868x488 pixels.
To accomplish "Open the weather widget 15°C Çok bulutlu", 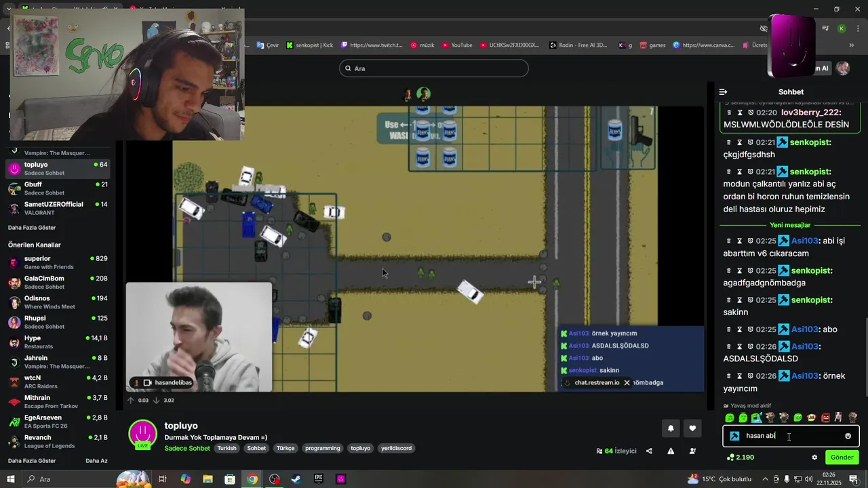I will point(719,479).
